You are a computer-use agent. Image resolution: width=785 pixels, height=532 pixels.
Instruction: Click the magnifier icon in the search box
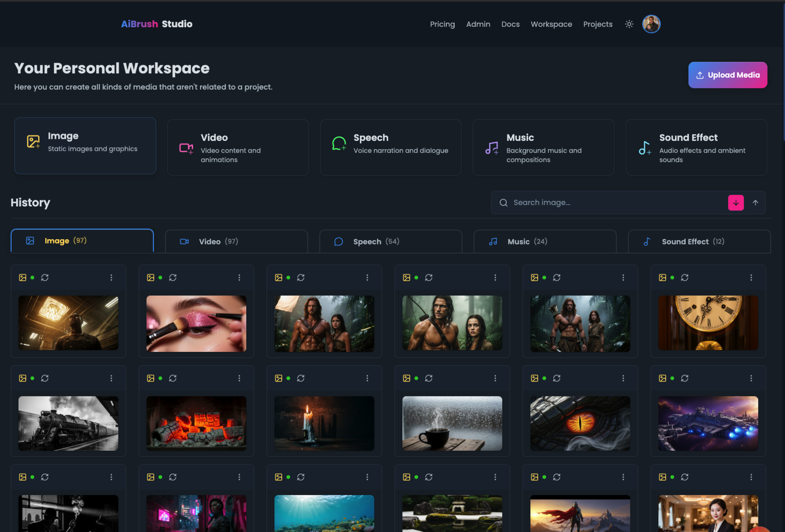pyautogui.click(x=503, y=203)
